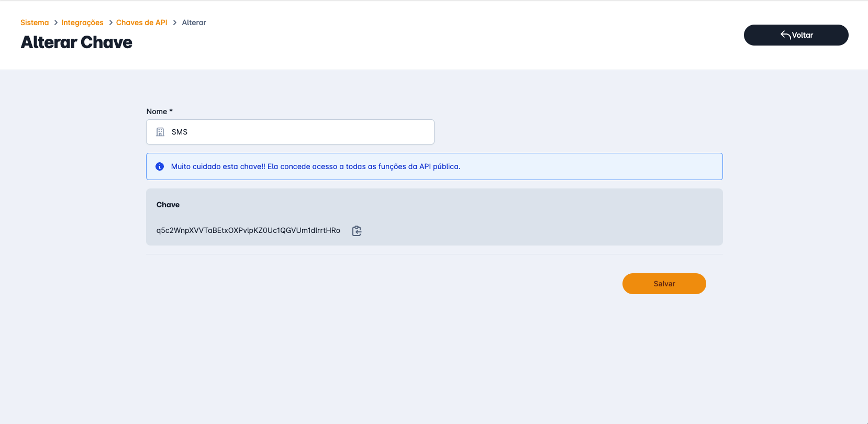The height and width of the screenshot is (424, 868).
Task: Copy the API key with clipboard icon
Action: (357, 231)
